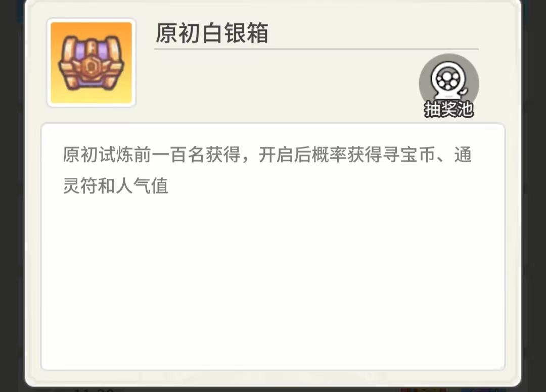Click the gray circle behind lottery machine

coord(449,83)
